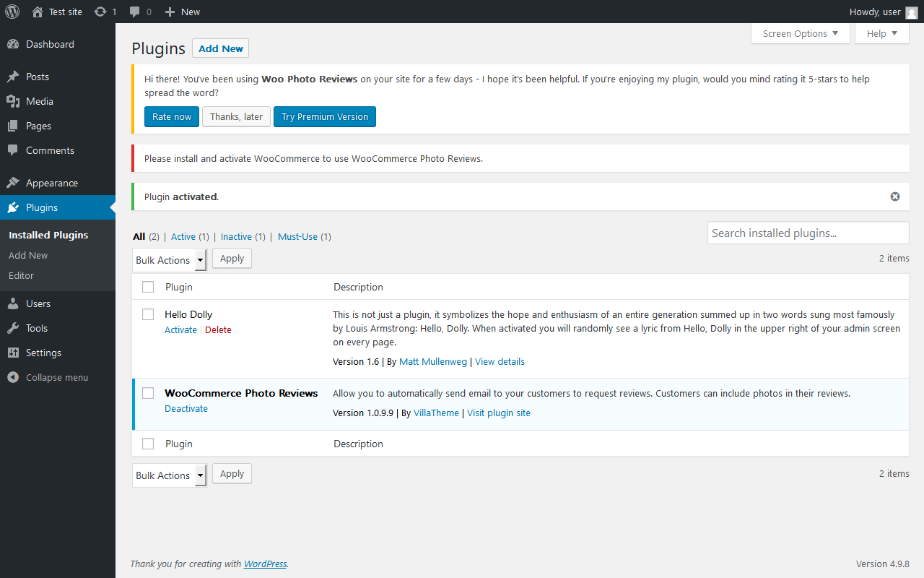This screenshot has height=578, width=924.
Task: Delete the Hello Dolly plugin
Action: pos(218,330)
